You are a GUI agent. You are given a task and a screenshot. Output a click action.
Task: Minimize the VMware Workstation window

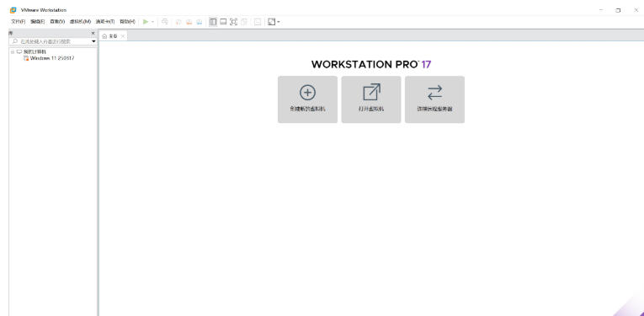601,10
